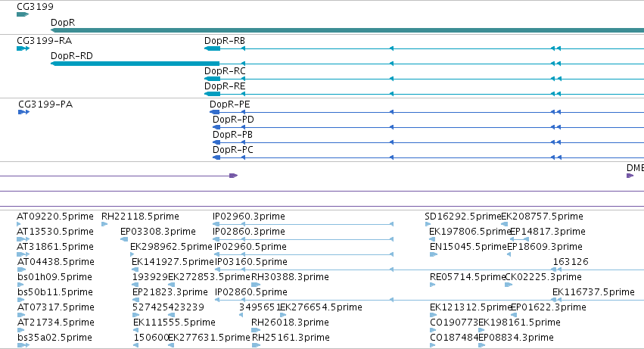Click the EK277631.5prime EST label

[x=209, y=338]
